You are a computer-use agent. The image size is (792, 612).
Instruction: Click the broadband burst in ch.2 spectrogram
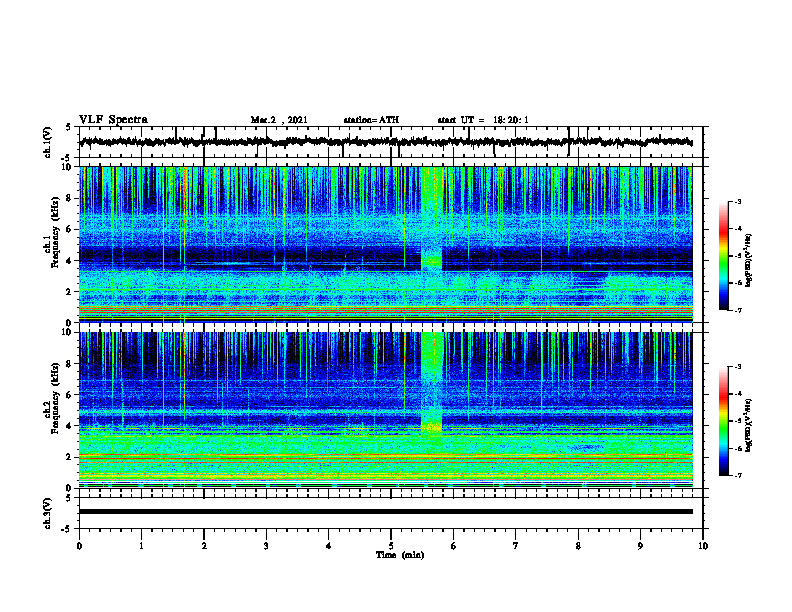(431, 382)
